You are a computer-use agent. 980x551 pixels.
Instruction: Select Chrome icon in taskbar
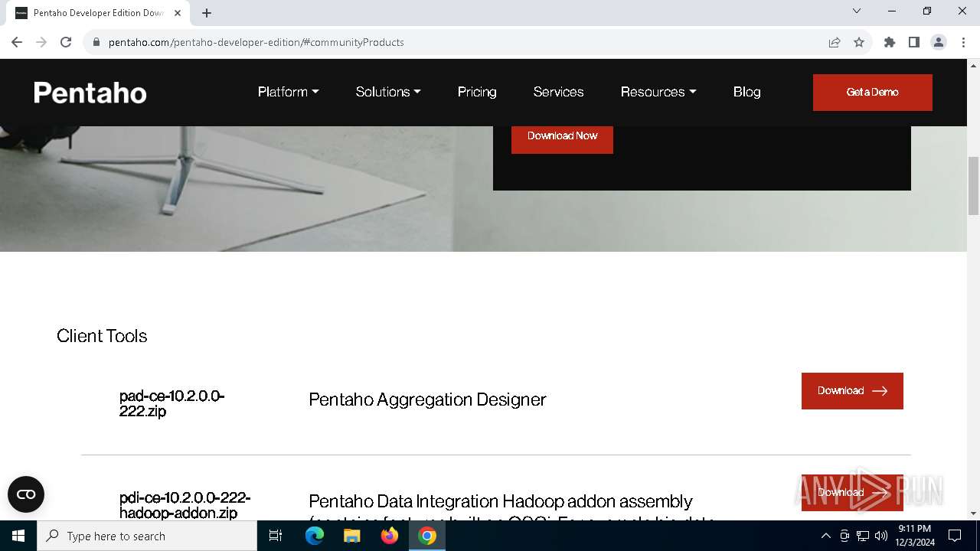pos(427,536)
